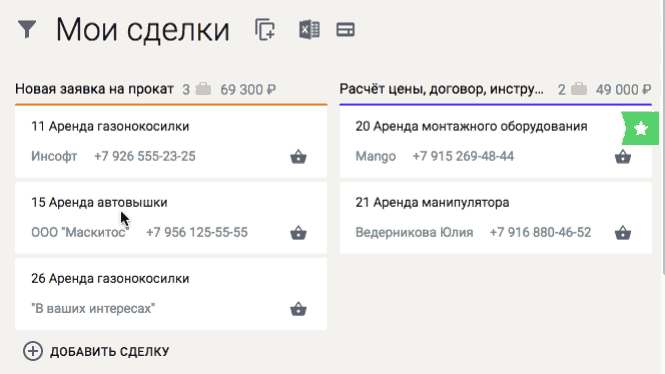The width and height of the screenshot is (665, 374).
Task: Switch view with the card layout icon
Action: [345, 30]
